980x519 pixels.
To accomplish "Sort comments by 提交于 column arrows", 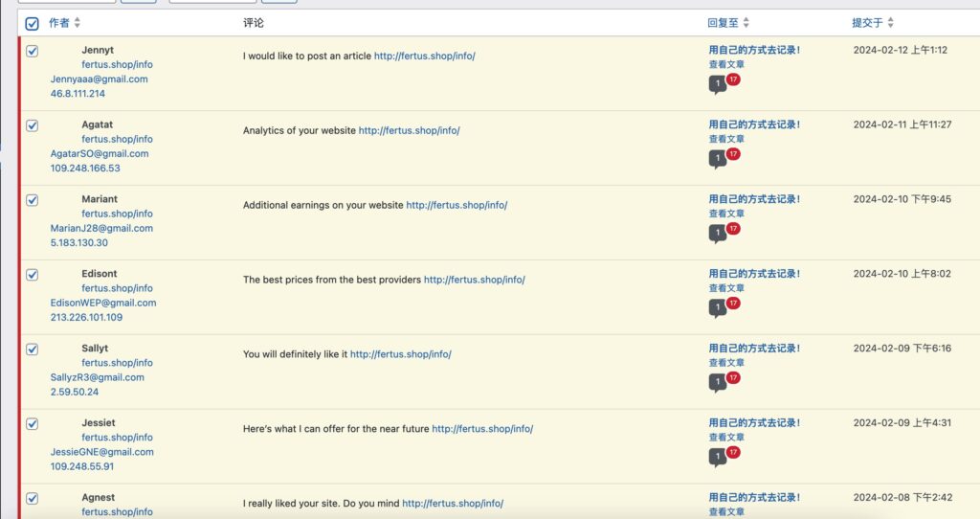I will [891, 23].
